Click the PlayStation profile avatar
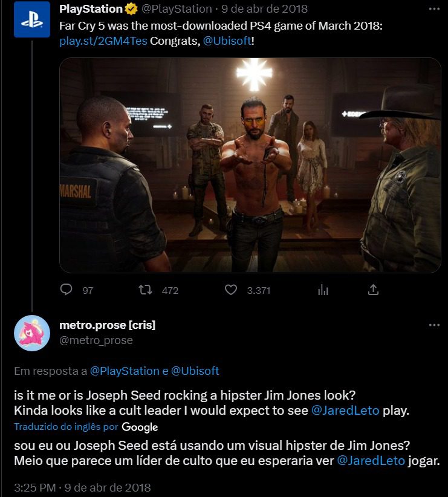Image resolution: width=448 pixels, height=497 pixels. click(31, 19)
